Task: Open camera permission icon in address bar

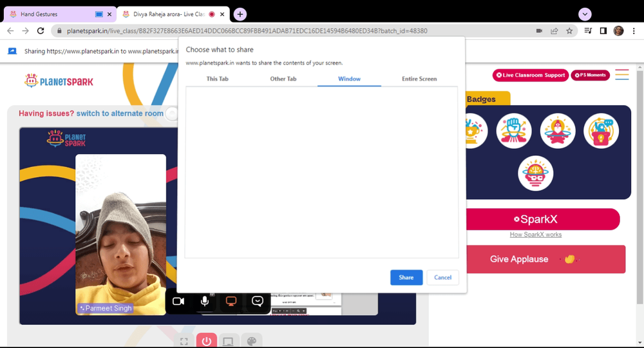Action: (539, 31)
